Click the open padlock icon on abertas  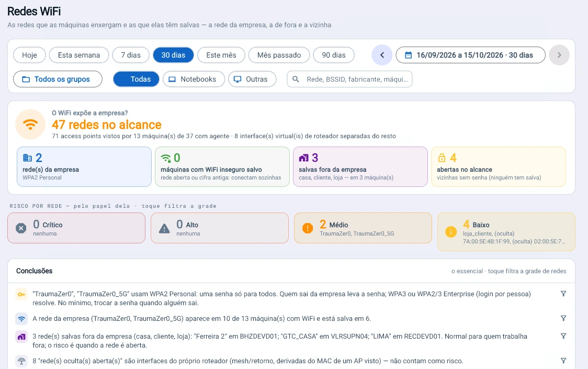(442, 158)
